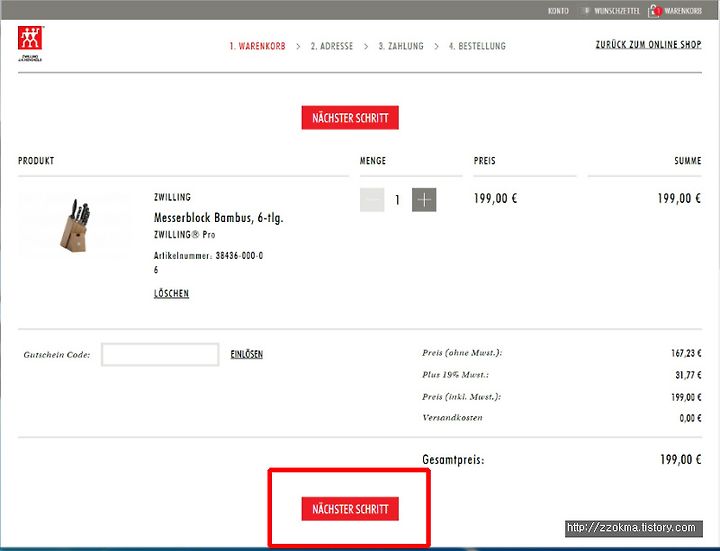The height and width of the screenshot is (551, 720).
Task: Click the Mwst. amount 31,77 €
Action: (688, 375)
